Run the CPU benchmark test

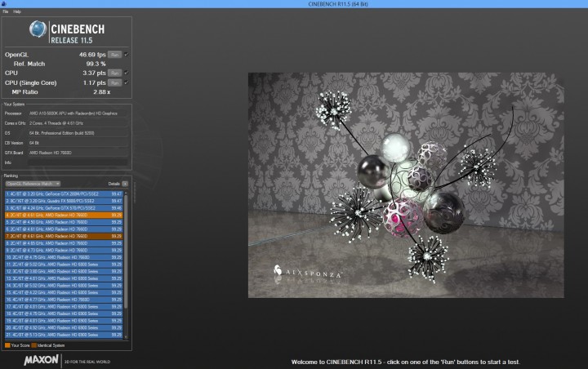[115, 72]
